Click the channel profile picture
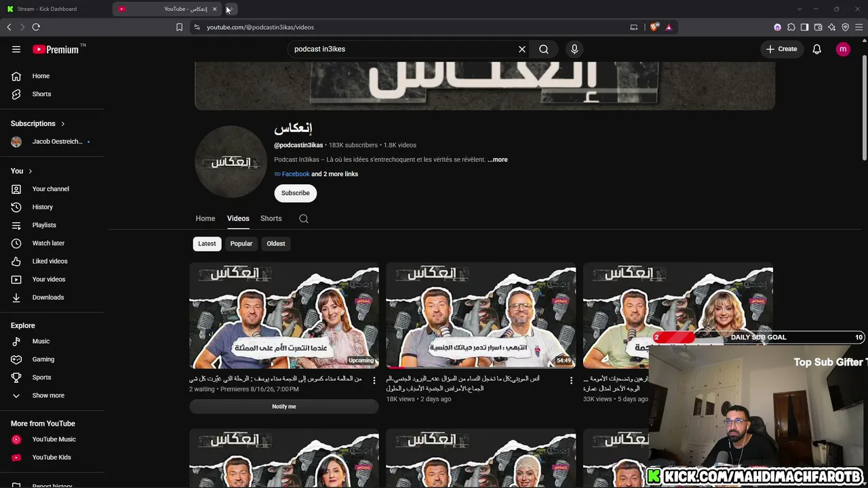This screenshot has height=488, width=868. pyautogui.click(x=231, y=161)
